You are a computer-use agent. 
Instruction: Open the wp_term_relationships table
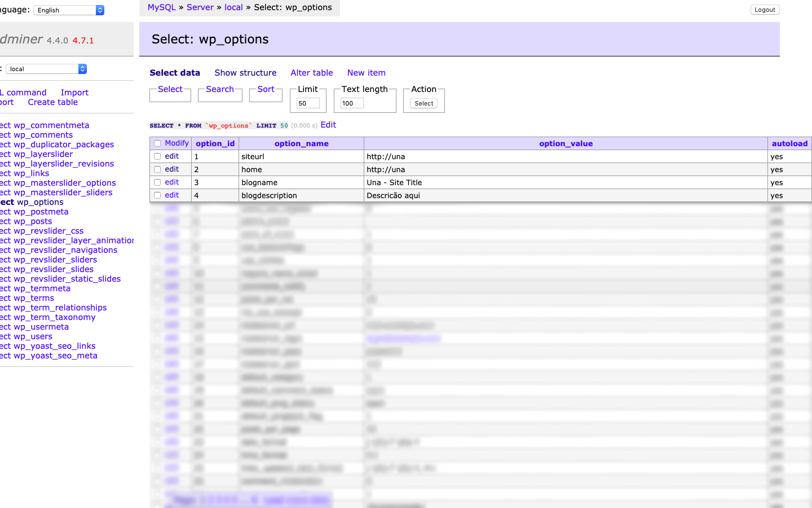pos(60,308)
